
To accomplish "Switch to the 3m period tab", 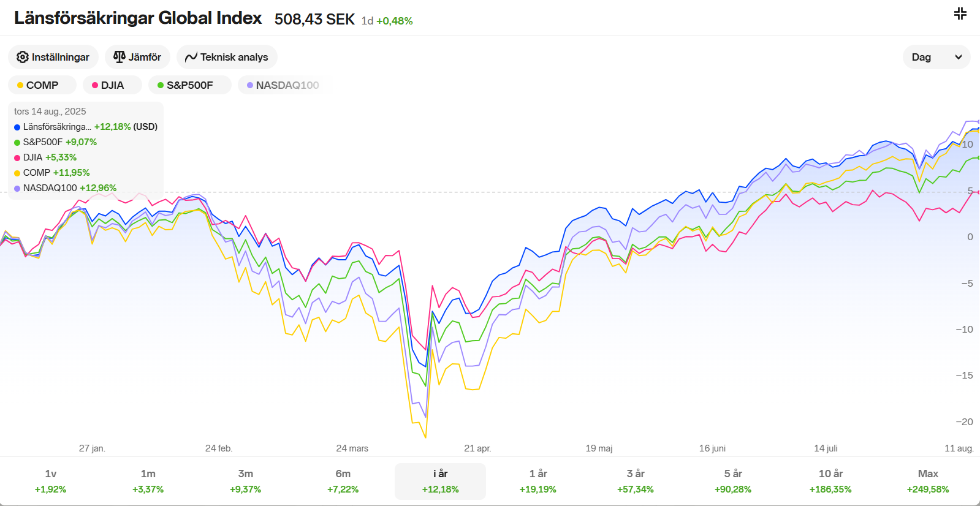I will coord(245,481).
